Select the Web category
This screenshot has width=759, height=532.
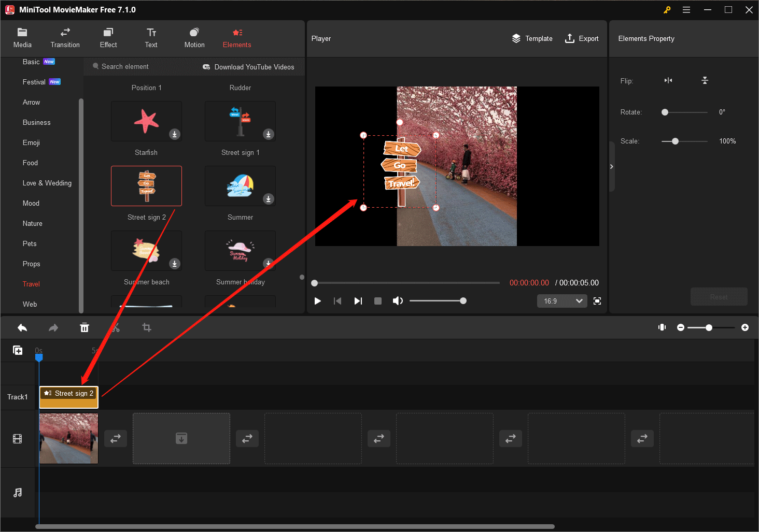coord(30,304)
